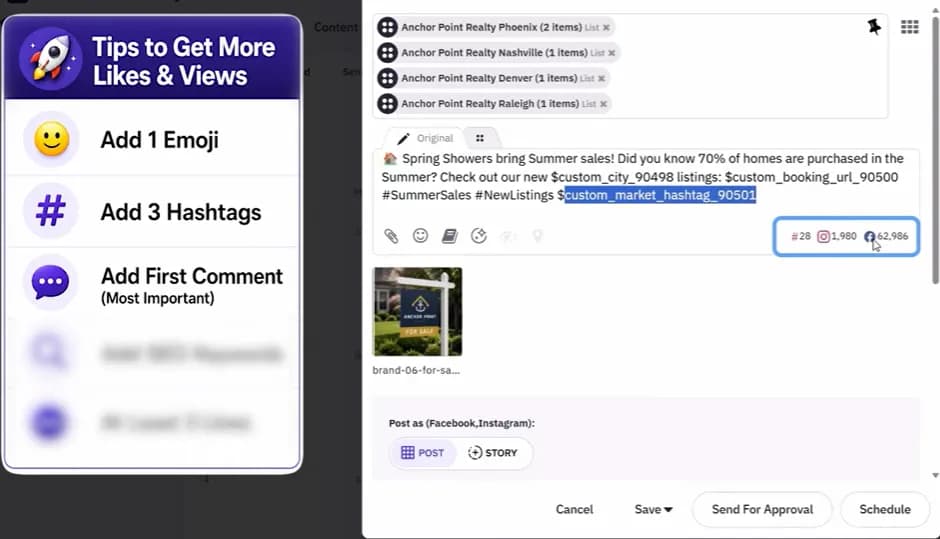
Task: Click the Anchor Point Realty Denver (1 items) label
Action: 489,79
